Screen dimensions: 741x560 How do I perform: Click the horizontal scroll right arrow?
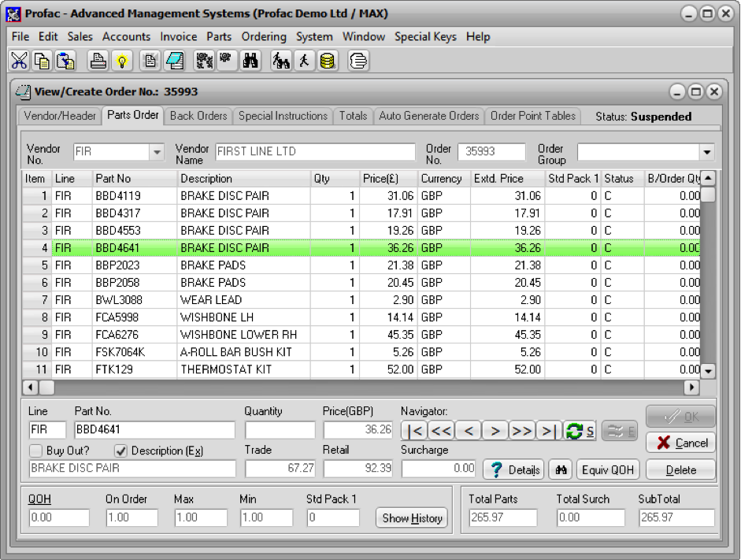pyautogui.click(x=692, y=388)
